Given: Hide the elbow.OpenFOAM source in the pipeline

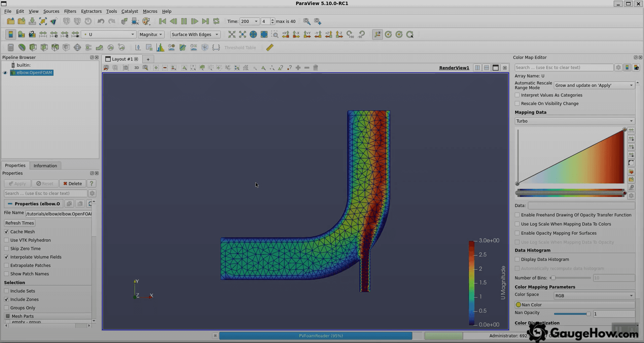Looking at the screenshot, I should (x=5, y=73).
